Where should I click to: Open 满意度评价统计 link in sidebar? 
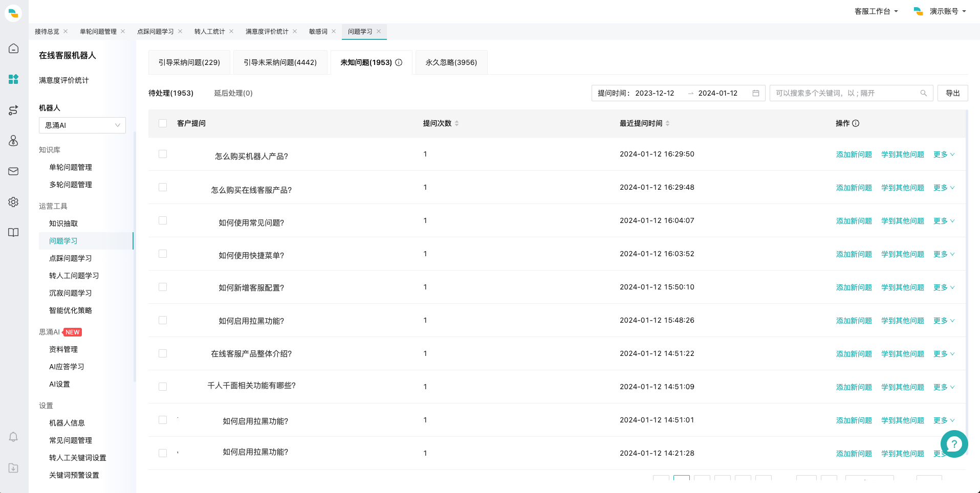64,80
